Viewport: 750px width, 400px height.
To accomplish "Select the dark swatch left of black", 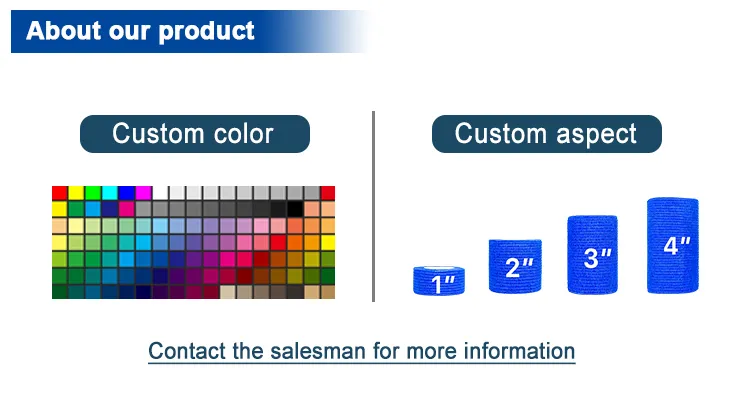I will point(278,209).
